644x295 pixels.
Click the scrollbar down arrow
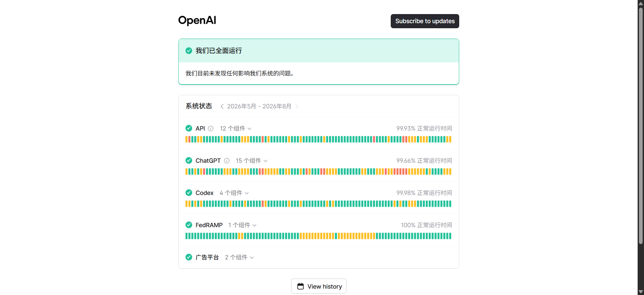tap(641, 292)
